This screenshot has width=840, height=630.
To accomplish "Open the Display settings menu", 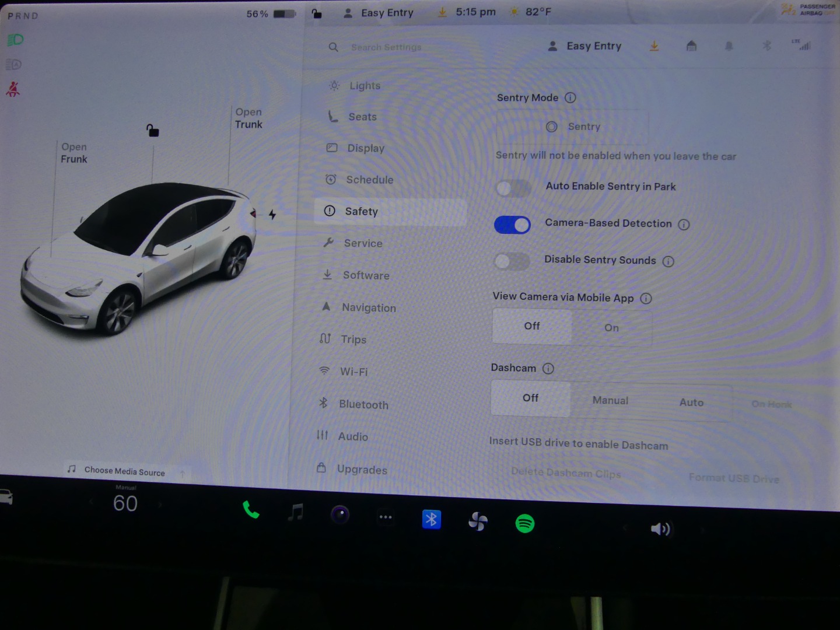I will (365, 148).
